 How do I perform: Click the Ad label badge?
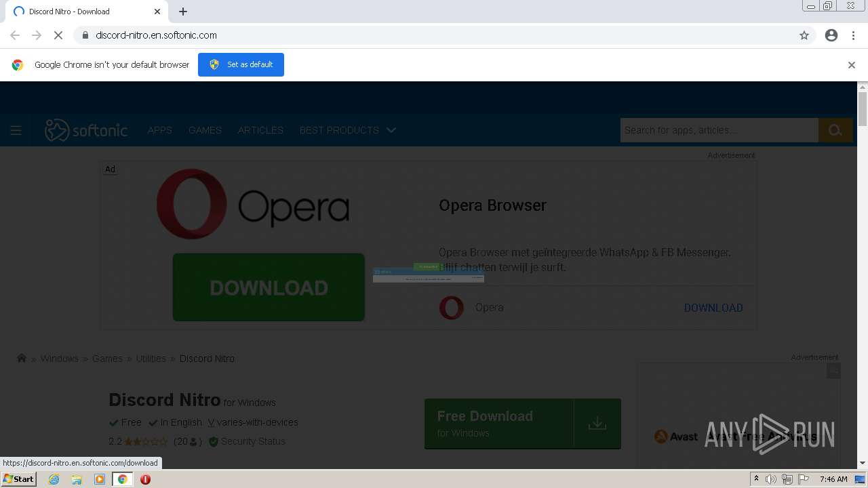(x=110, y=169)
